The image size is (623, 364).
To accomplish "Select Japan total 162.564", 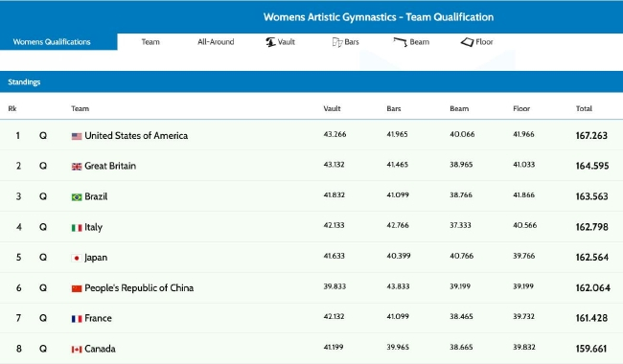I will point(592,258).
